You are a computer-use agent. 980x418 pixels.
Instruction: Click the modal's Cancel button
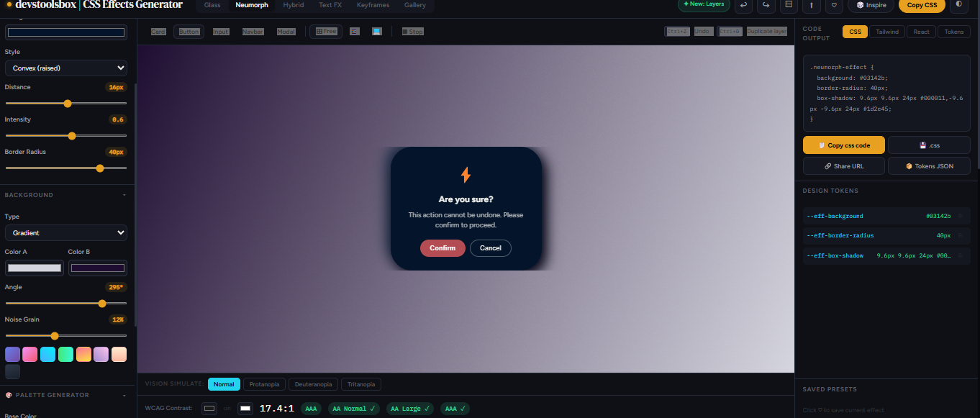coord(491,248)
